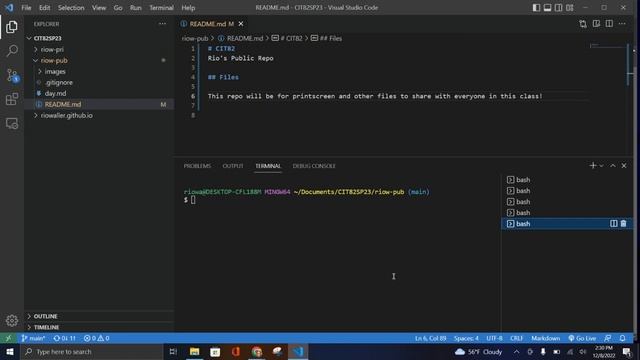
Task: Click the editor vertical scrollbar
Action: coord(630,100)
